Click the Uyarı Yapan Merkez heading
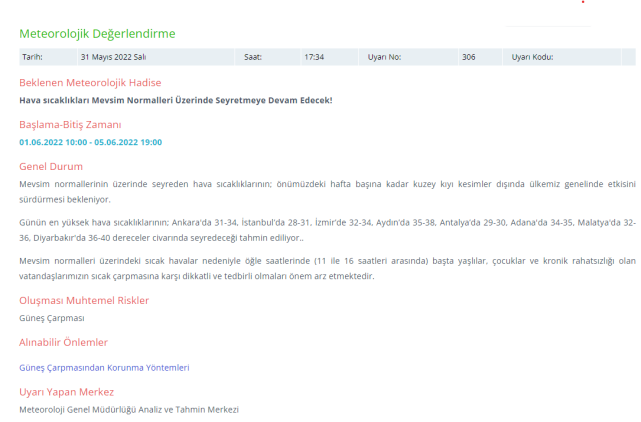The width and height of the screenshot is (641, 422). coord(67,391)
